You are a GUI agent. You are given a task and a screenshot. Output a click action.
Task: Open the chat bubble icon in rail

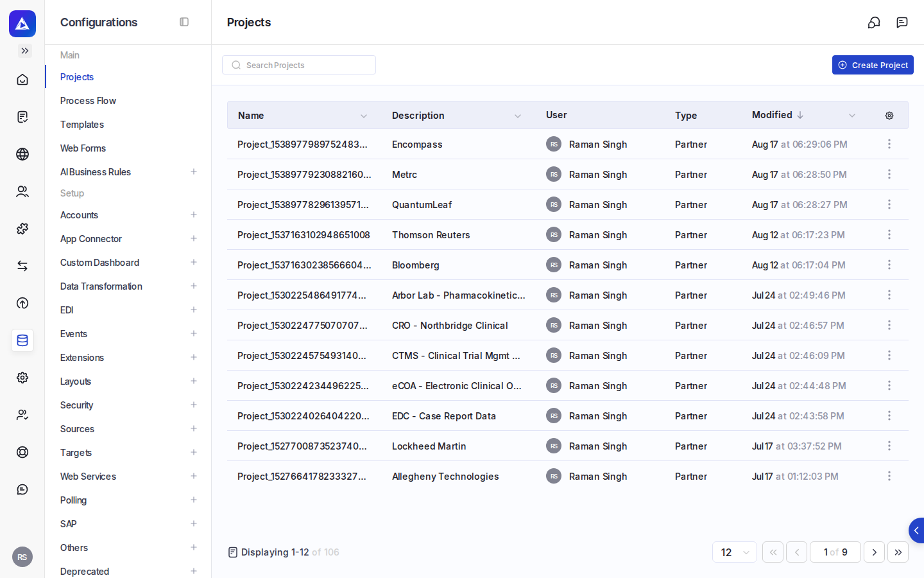22,489
